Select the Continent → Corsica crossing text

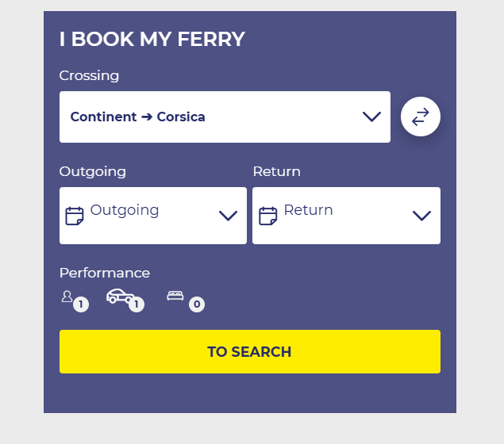138,117
